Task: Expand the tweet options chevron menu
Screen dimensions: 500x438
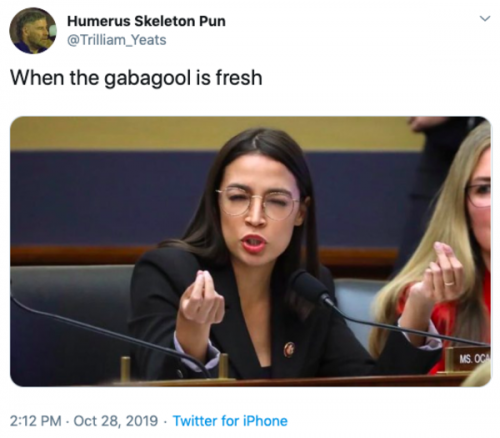Action: (485, 18)
